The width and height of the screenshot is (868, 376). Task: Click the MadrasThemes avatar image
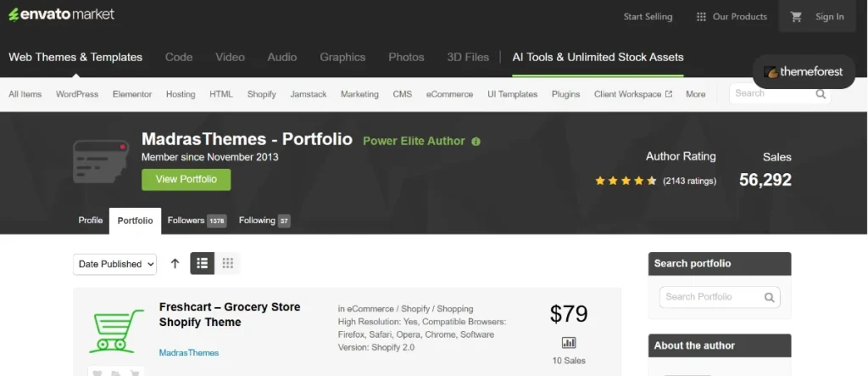click(102, 161)
